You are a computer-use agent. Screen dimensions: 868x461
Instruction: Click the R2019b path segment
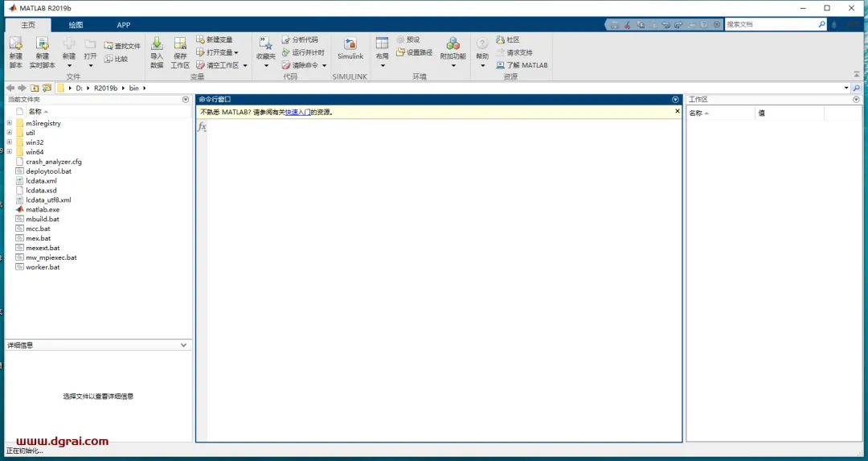(x=105, y=88)
